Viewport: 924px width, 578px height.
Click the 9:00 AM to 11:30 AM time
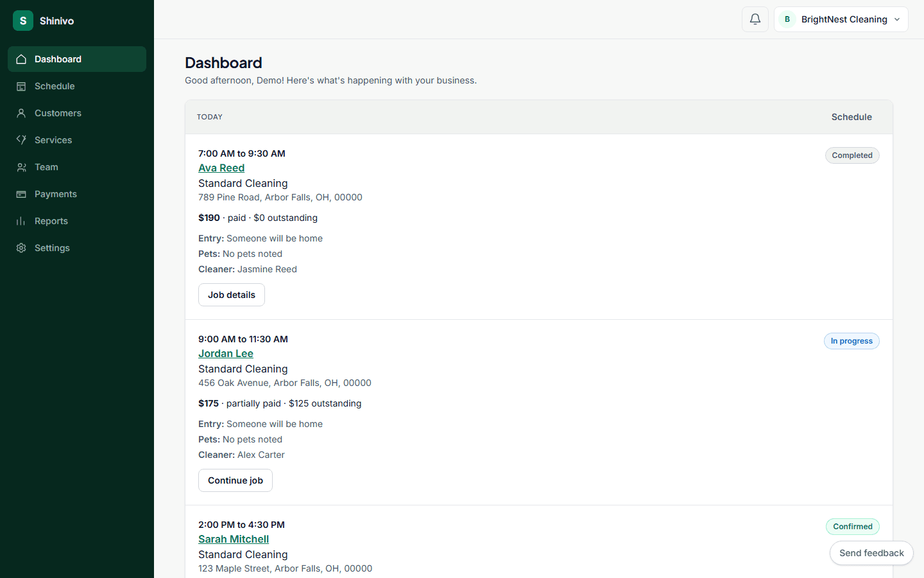pos(243,339)
